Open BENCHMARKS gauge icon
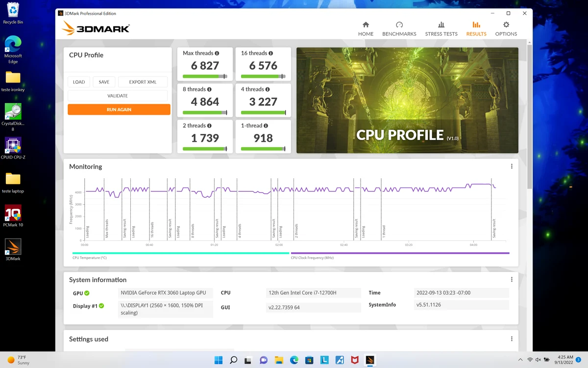588x368 pixels. [x=399, y=25]
